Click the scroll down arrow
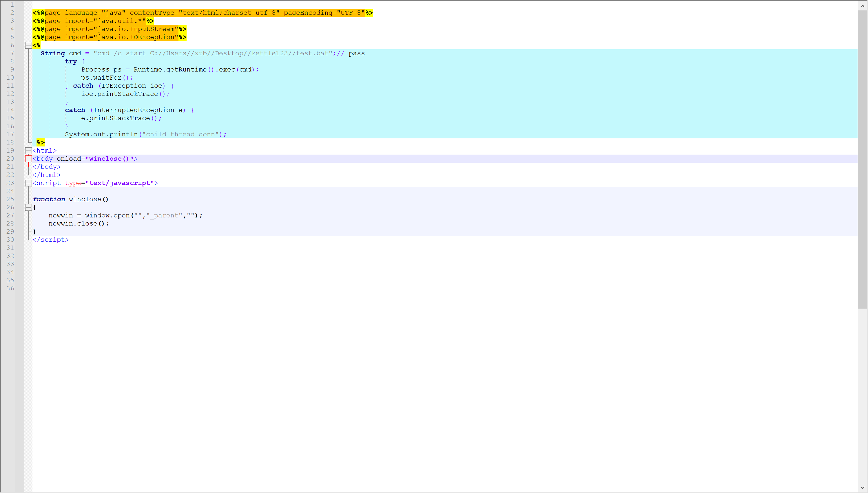This screenshot has width=868, height=493. coord(862,487)
